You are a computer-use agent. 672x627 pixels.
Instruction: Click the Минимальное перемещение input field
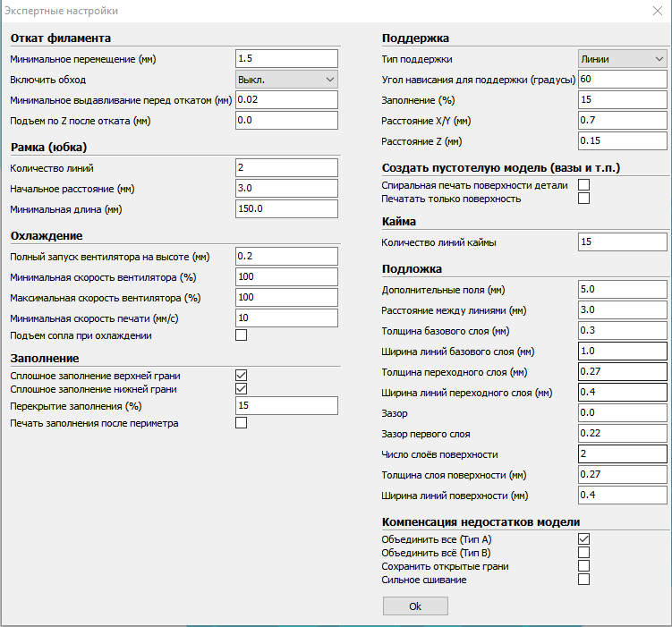pyautogui.click(x=286, y=58)
